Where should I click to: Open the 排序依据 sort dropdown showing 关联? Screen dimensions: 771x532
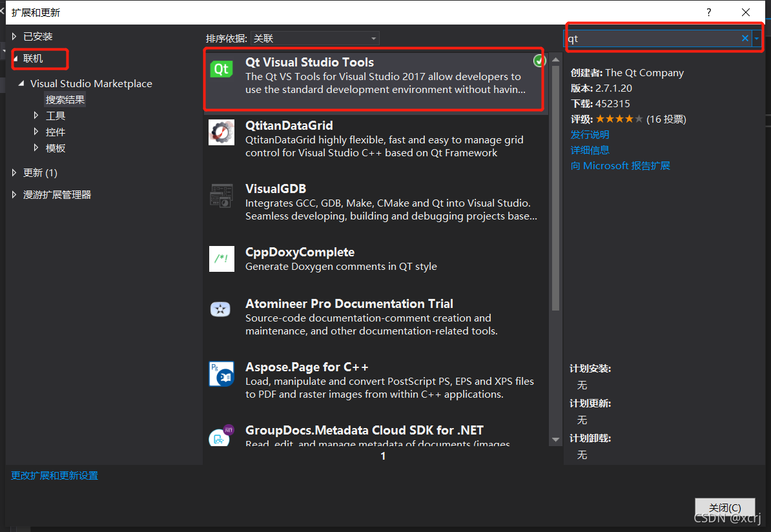click(x=314, y=38)
